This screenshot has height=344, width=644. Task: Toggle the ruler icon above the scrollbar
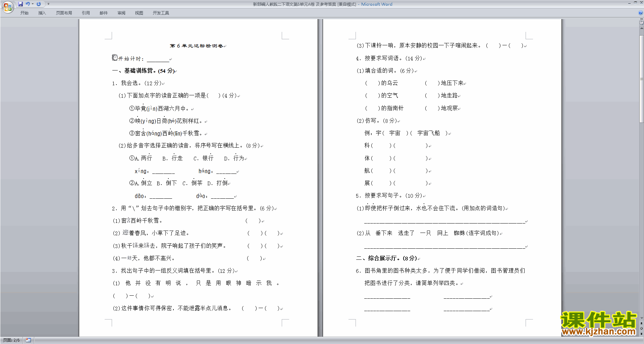(x=642, y=23)
